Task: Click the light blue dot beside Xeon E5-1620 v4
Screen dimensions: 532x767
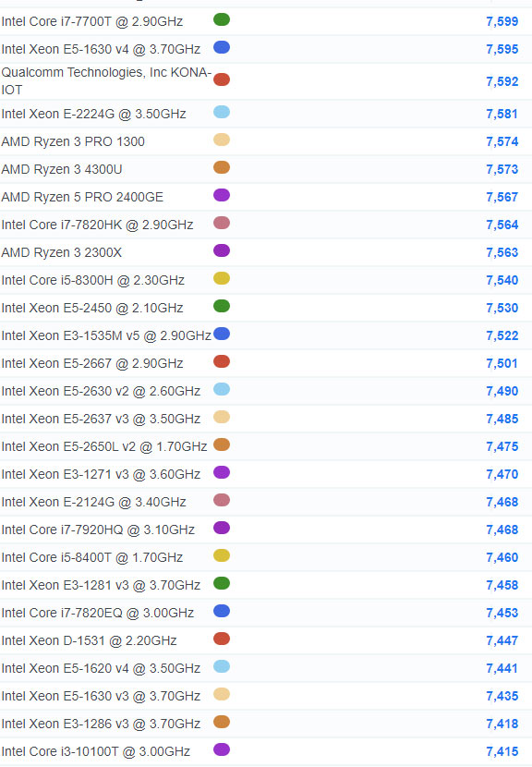Action: [222, 666]
